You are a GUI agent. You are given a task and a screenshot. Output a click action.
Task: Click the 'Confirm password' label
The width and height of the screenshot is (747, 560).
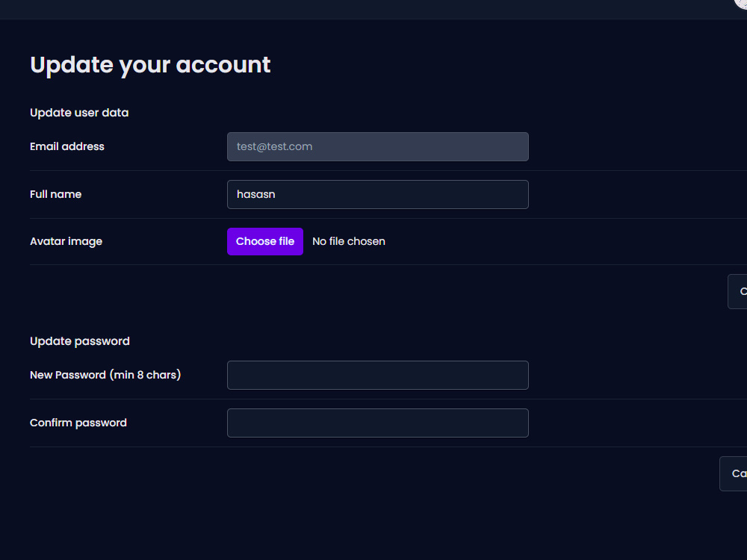tap(78, 423)
